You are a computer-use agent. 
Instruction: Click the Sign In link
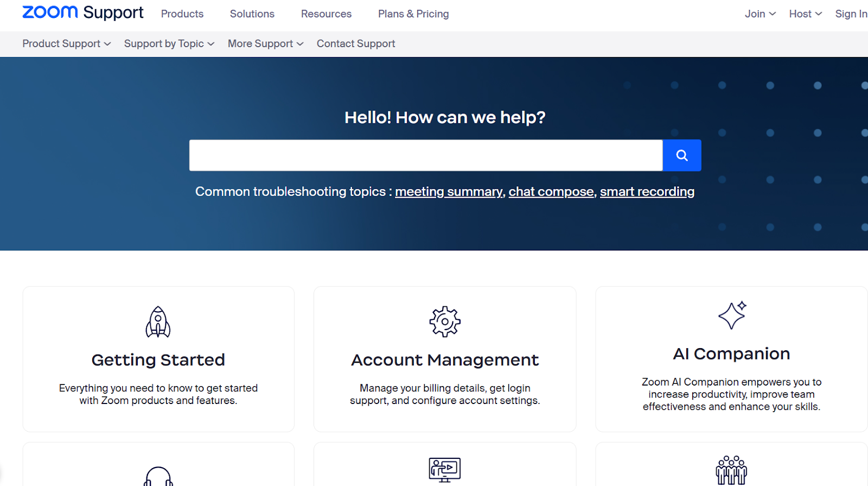click(x=851, y=14)
